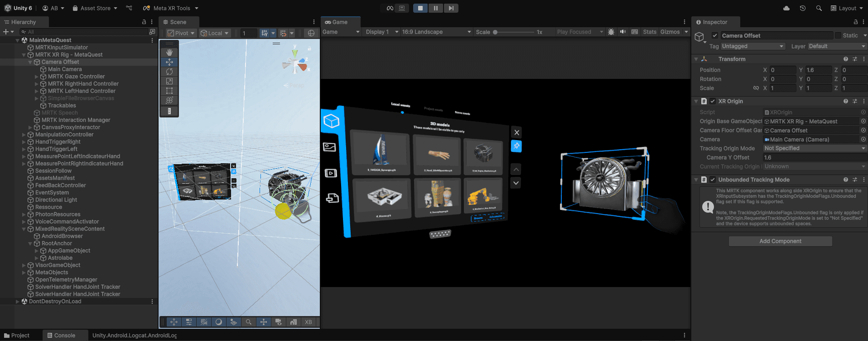Screen dimensions: 868x341
Task: Open the Play Focused dropdown
Action: (580, 32)
